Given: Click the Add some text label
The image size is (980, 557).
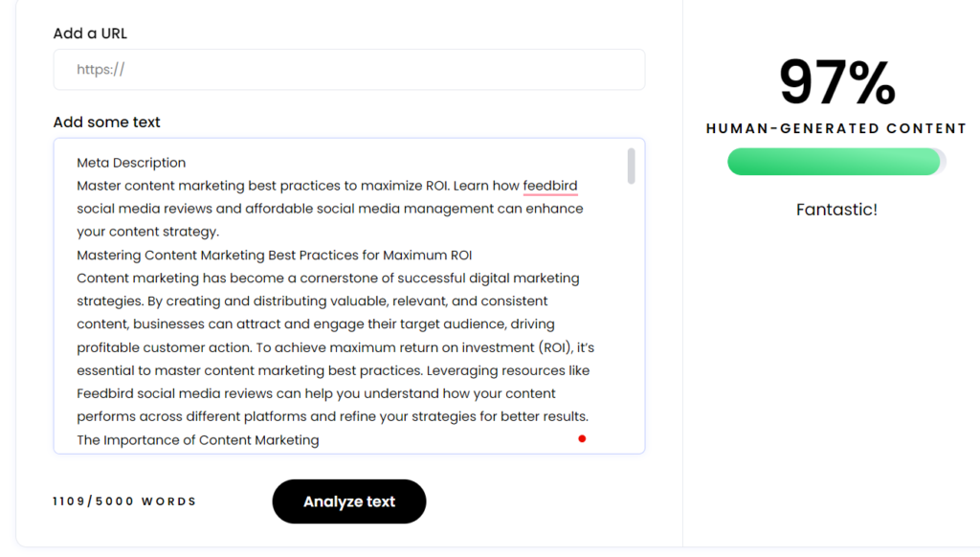Looking at the screenshot, I should 106,122.
